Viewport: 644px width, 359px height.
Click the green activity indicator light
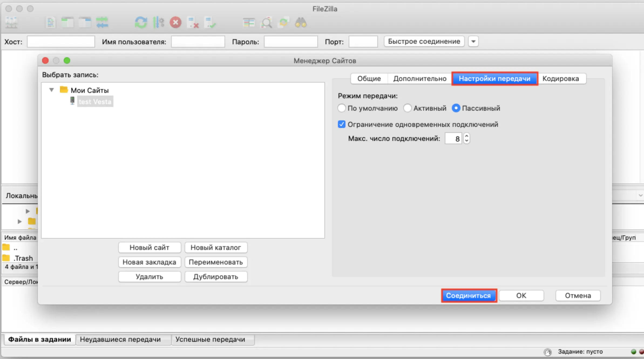[633, 352]
